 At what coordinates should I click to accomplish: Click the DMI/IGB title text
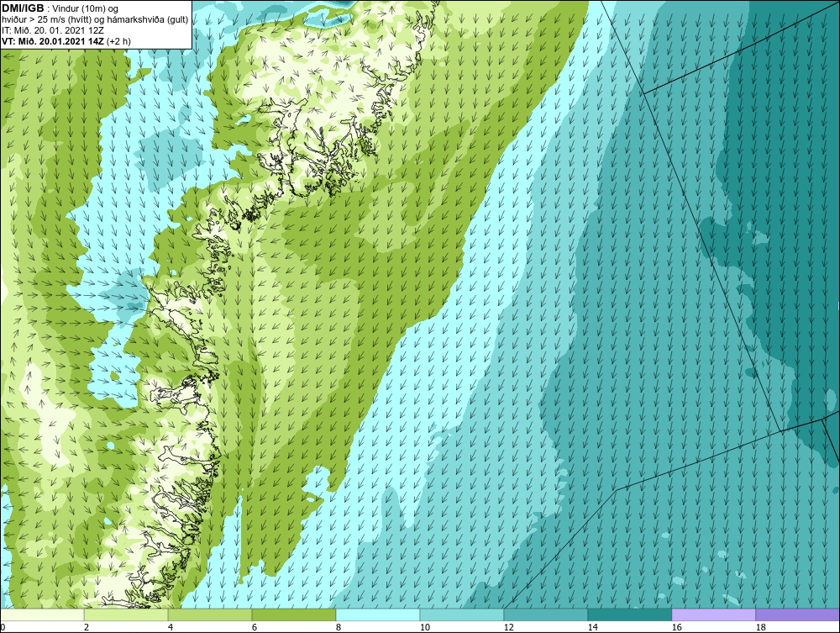coord(23,8)
